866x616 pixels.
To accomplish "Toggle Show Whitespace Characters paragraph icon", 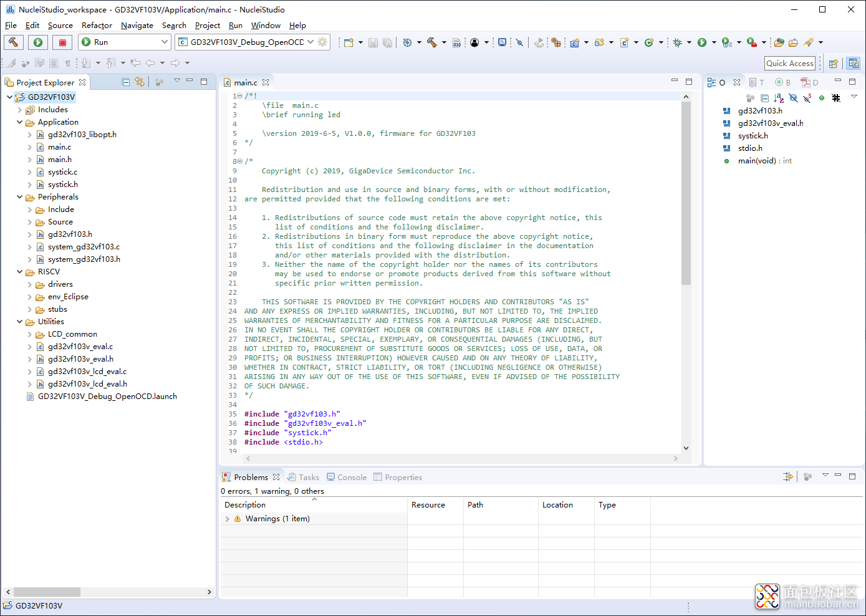I will (x=68, y=63).
